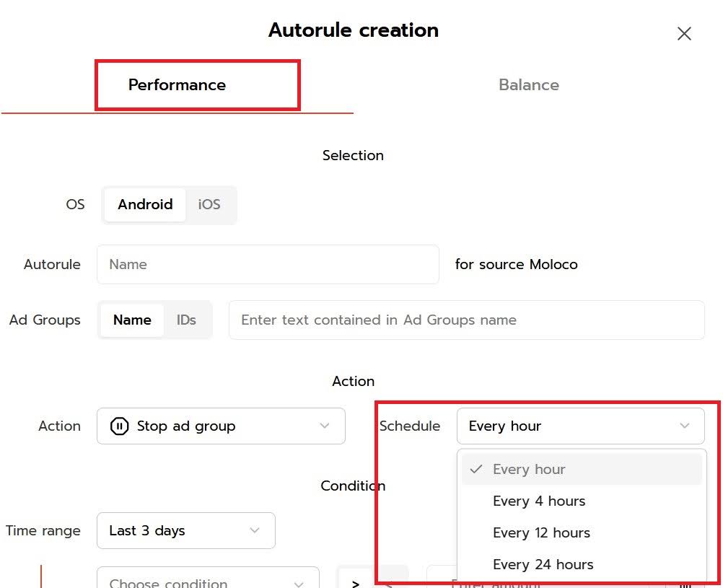Viewport: 723px width, 588px height.
Task: Choose Every 24 hours schedule option
Action: (x=543, y=564)
